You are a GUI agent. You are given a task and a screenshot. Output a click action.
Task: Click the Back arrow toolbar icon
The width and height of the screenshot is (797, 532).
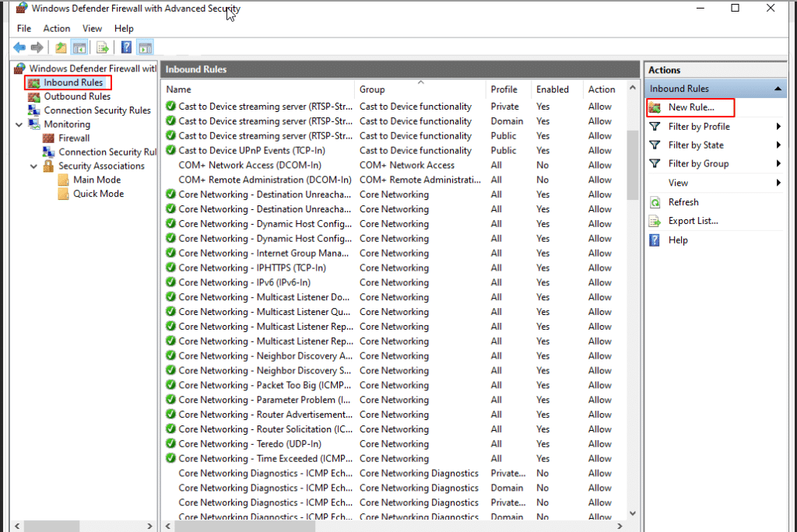click(19, 47)
